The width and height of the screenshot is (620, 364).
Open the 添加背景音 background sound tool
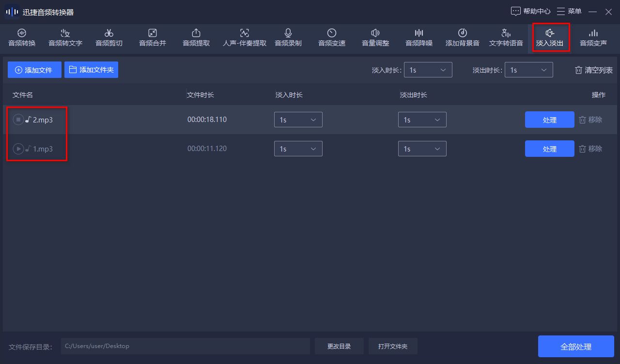click(463, 38)
